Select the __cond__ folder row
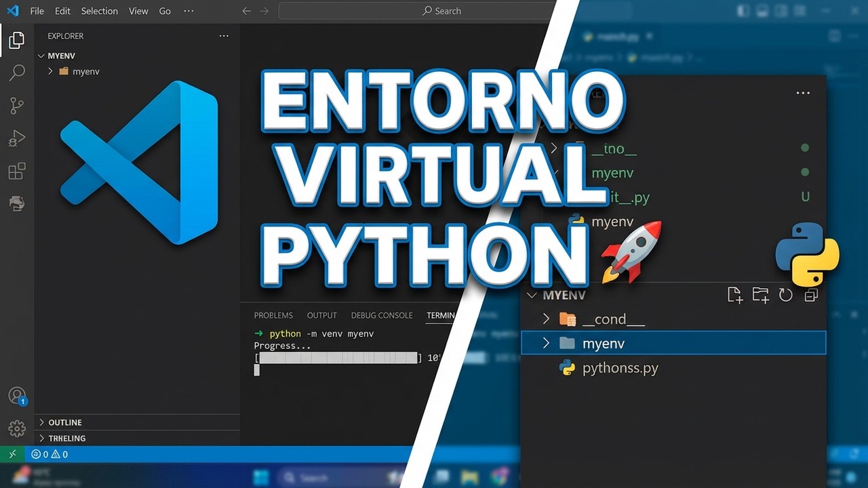The height and width of the screenshot is (488, 868). 673,319
